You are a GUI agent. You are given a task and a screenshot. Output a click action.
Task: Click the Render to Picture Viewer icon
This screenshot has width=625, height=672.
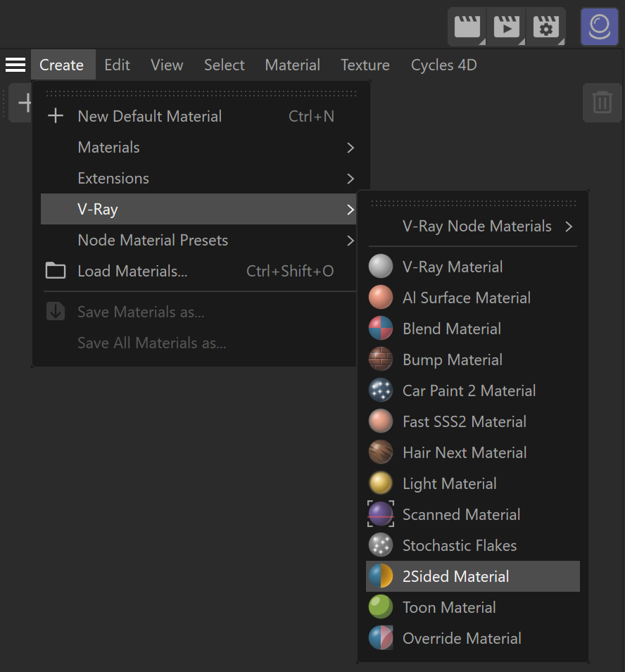[x=507, y=27]
